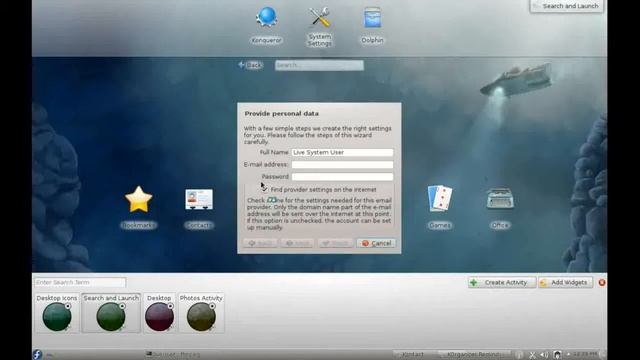Viewport: 640px width, 360px height.
Task: Focus the Password field in the wizard
Action: click(x=342, y=177)
